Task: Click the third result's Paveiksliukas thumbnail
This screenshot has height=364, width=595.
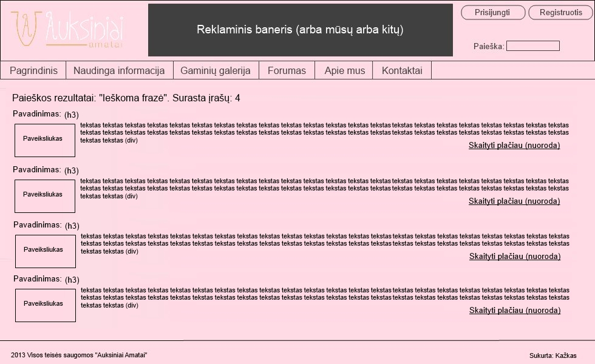Action: (45, 251)
